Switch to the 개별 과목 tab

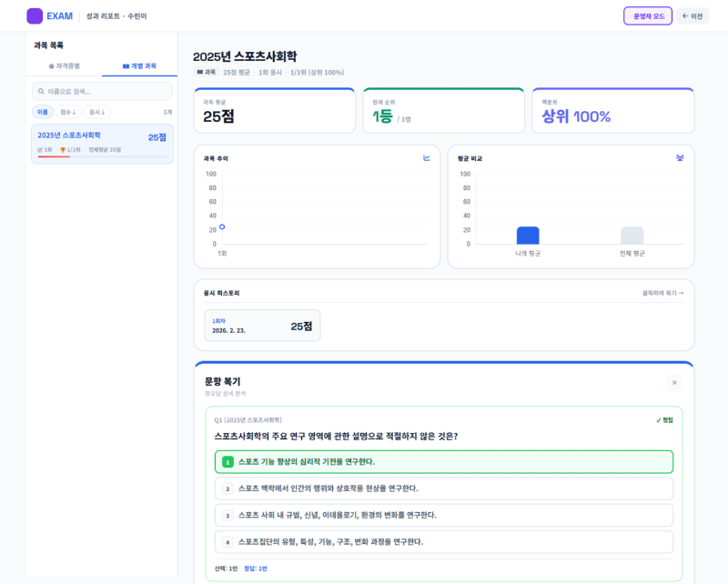pos(138,66)
